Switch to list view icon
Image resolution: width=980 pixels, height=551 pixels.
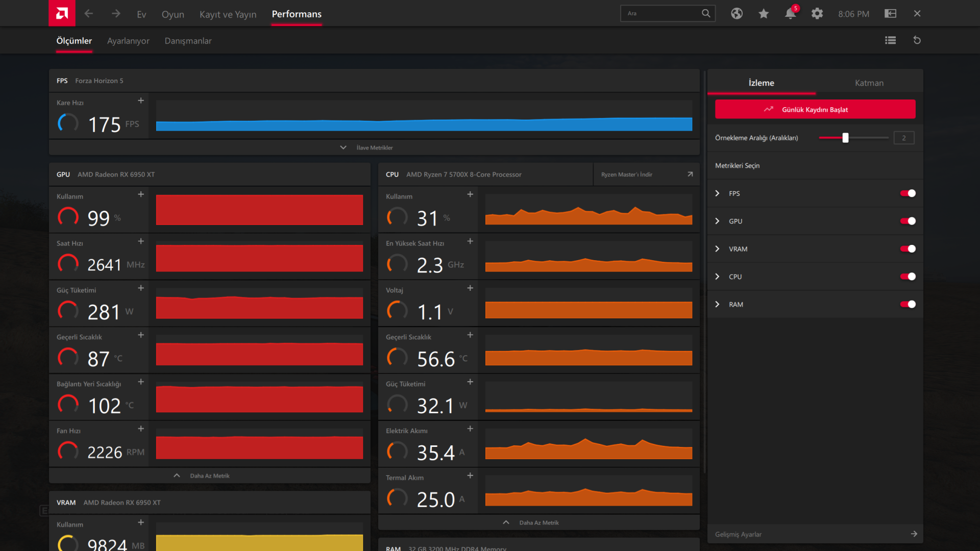pyautogui.click(x=890, y=40)
